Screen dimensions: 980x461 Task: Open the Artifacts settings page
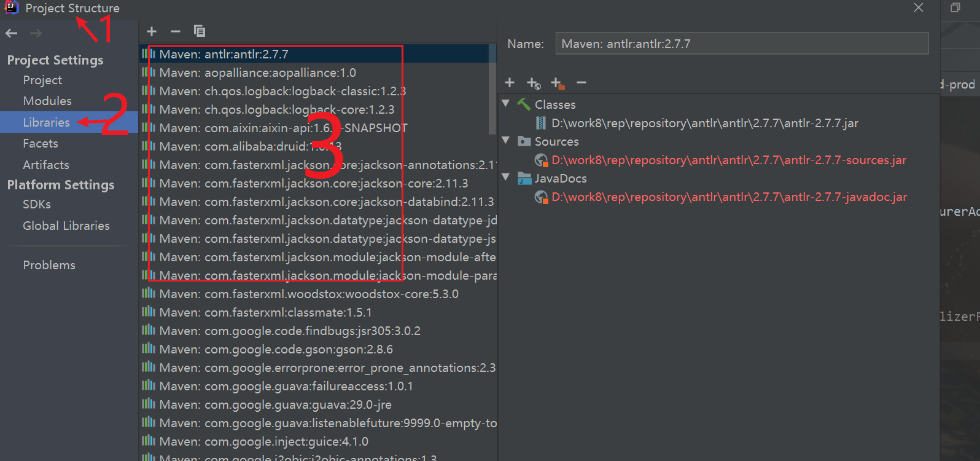point(46,165)
